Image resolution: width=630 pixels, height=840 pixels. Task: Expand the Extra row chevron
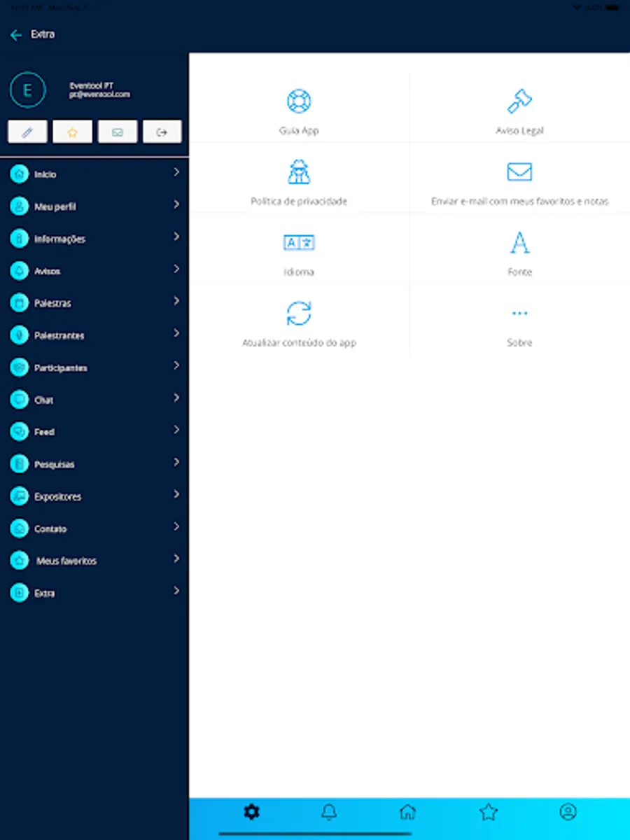(176, 591)
